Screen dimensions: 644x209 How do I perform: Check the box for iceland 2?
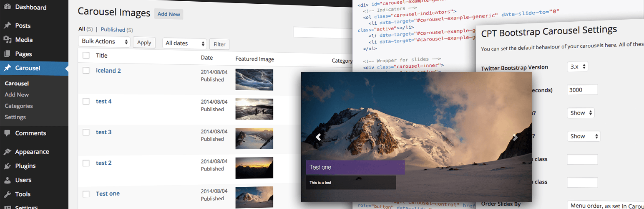pyautogui.click(x=86, y=70)
